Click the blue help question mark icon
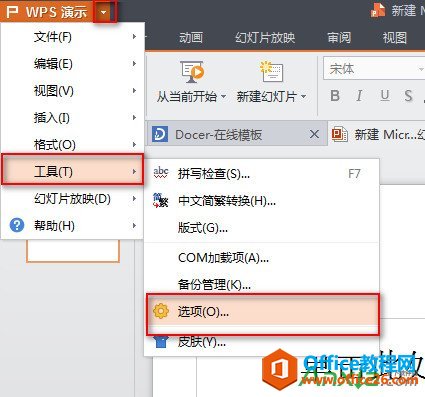 point(17,225)
